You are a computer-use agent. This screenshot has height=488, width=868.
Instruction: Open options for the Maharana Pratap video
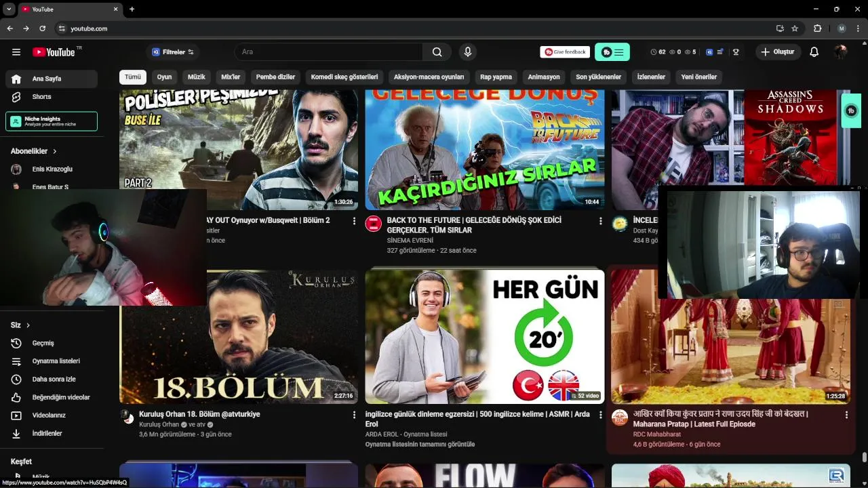tap(846, 414)
